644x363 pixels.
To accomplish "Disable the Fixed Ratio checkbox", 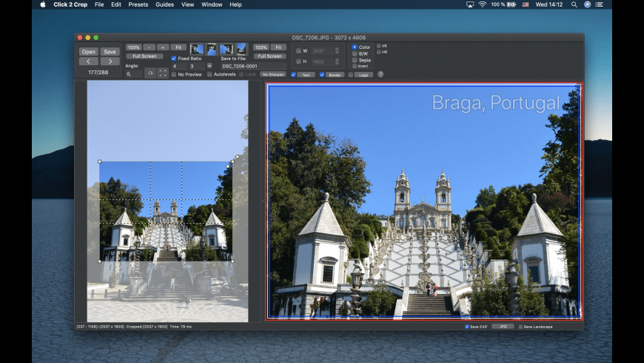I will 174,58.
